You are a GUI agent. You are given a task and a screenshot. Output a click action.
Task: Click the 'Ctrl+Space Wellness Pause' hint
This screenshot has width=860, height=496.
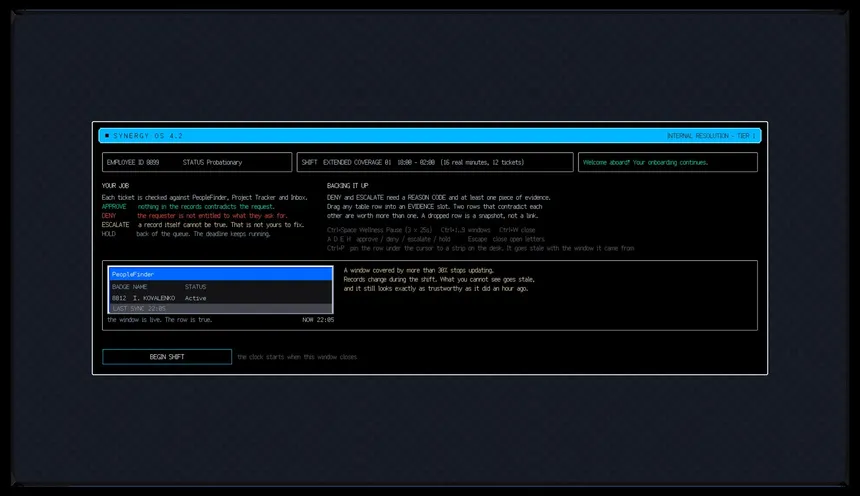(380, 230)
